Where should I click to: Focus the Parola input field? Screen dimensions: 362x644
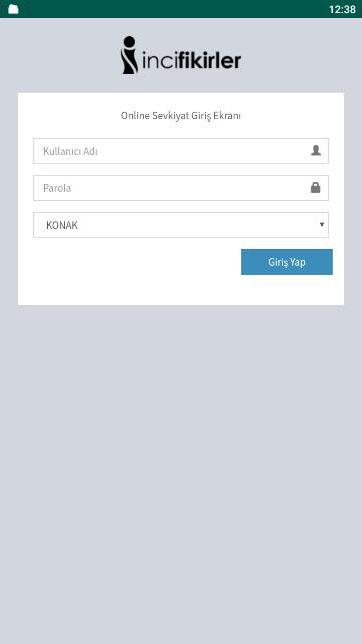pos(181,188)
